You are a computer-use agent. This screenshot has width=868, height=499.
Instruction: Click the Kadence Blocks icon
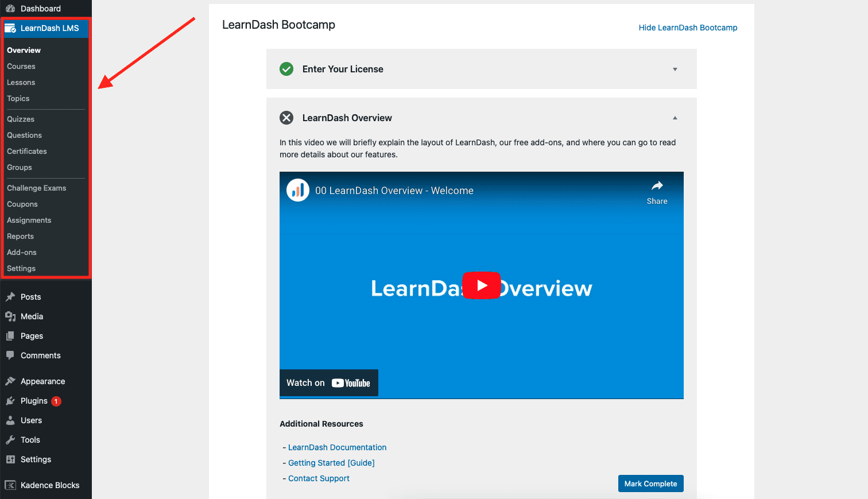(x=10, y=485)
